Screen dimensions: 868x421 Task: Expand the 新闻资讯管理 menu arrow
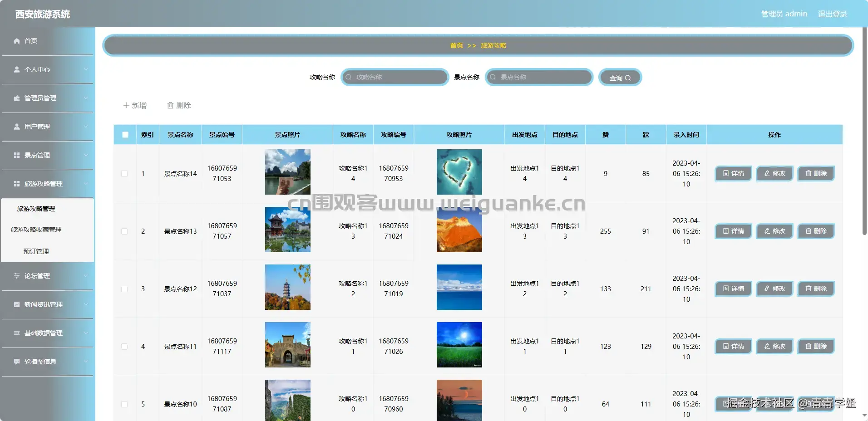tap(86, 304)
